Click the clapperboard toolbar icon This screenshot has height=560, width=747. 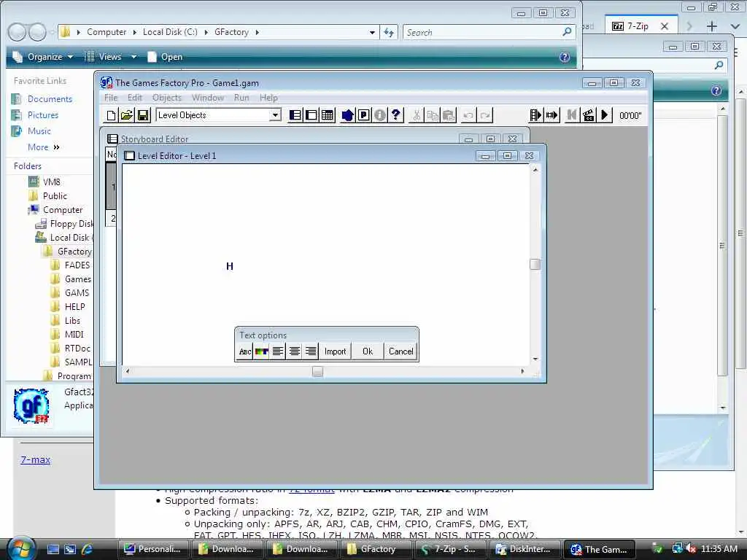coord(589,115)
